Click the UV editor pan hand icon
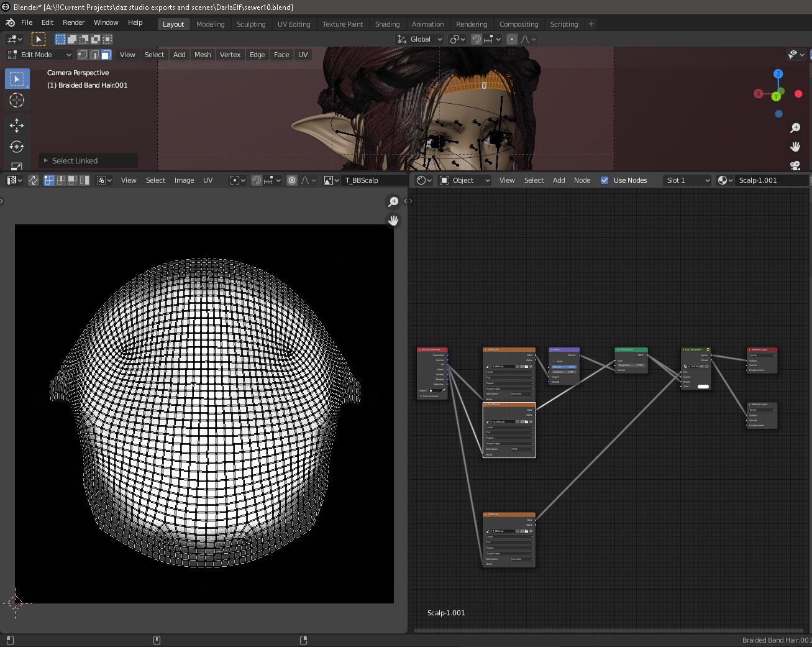 [x=393, y=221]
